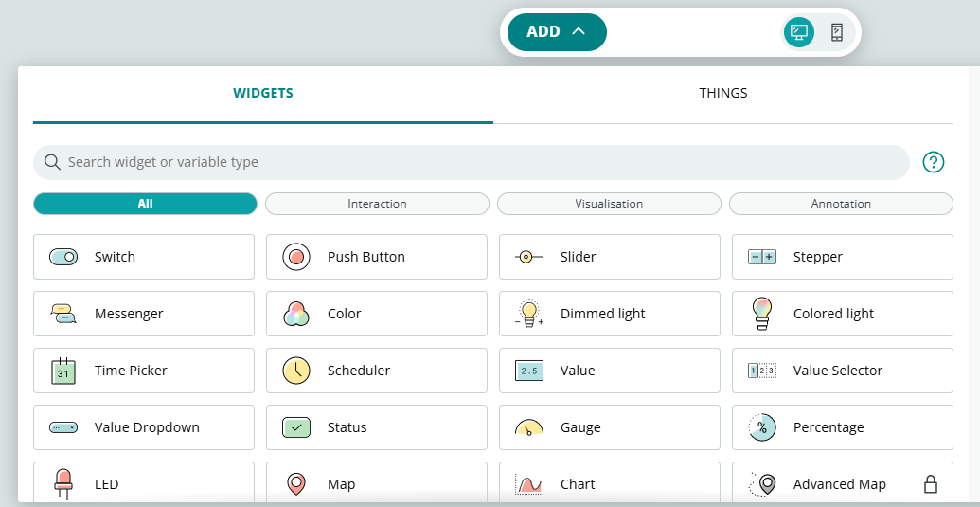Switch to mobile layout view
980x507 pixels.
click(x=837, y=32)
